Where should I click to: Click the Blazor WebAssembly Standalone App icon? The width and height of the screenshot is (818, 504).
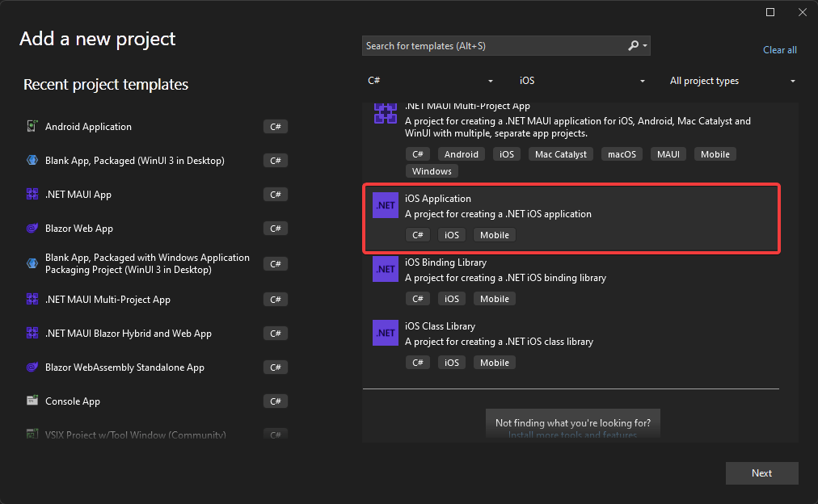(x=32, y=367)
